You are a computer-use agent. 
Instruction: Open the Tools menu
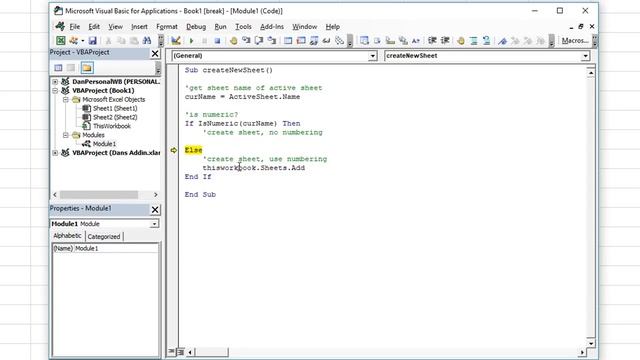click(243, 27)
